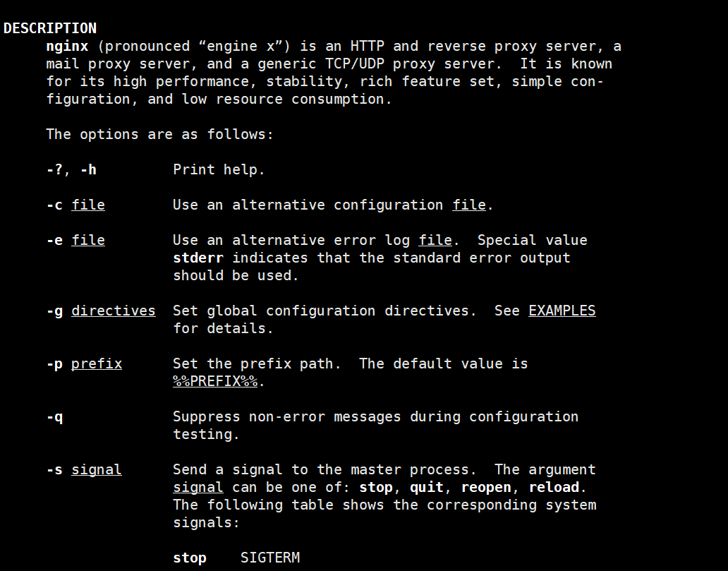The image size is (728, 571).
Task: Click the underlined %%PREFIX%% value
Action: (x=215, y=381)
